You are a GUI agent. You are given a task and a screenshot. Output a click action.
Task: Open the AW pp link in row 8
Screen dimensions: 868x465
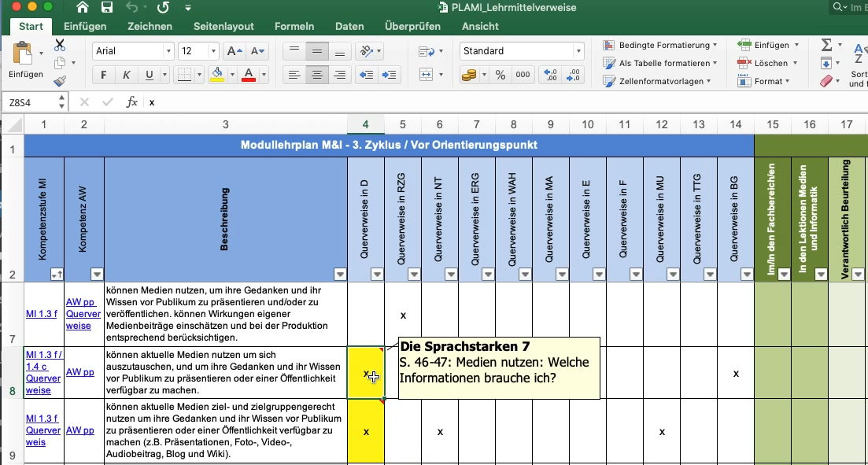pos(80,373)
